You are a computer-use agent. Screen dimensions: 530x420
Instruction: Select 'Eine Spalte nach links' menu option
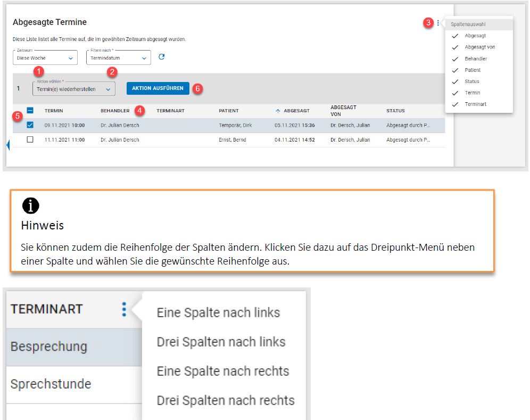218,312
